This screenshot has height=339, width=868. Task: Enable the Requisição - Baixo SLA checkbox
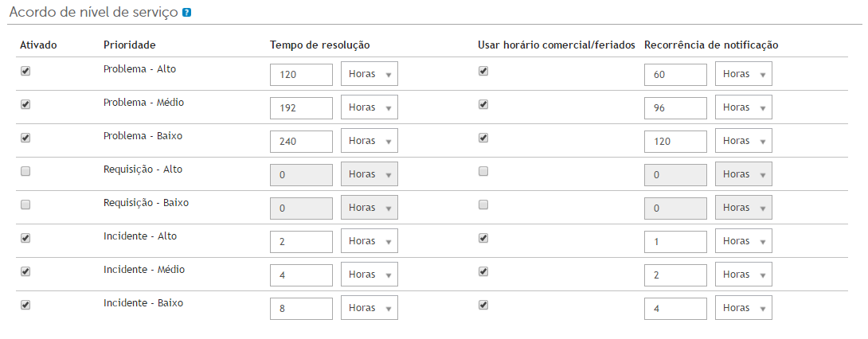(25, 205)
